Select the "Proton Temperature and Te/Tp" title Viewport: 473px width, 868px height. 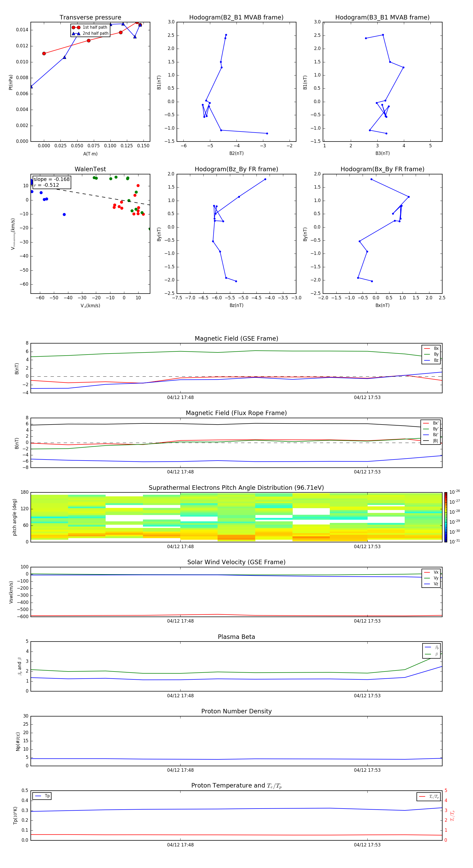click(x=236, y=786)
